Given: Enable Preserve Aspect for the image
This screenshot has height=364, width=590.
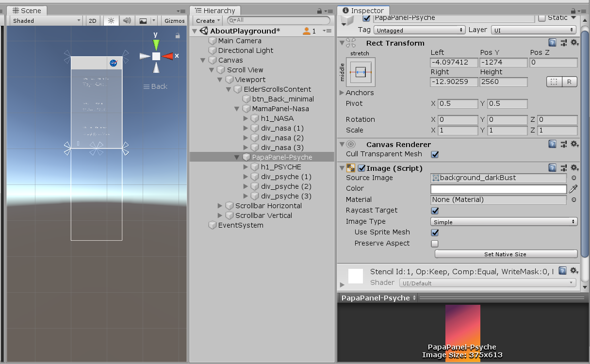Looking at the screenshot, I should pos(435,243).
